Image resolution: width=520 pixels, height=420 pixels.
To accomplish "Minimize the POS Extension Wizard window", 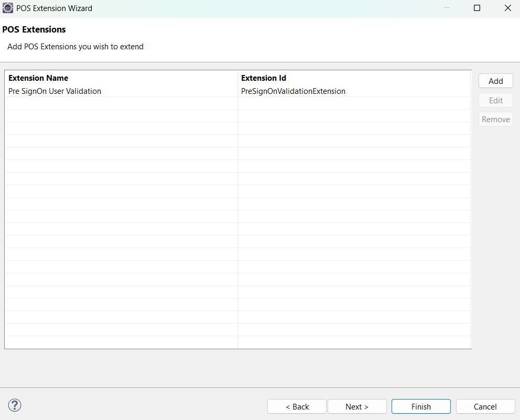I will tap(446, 8).
